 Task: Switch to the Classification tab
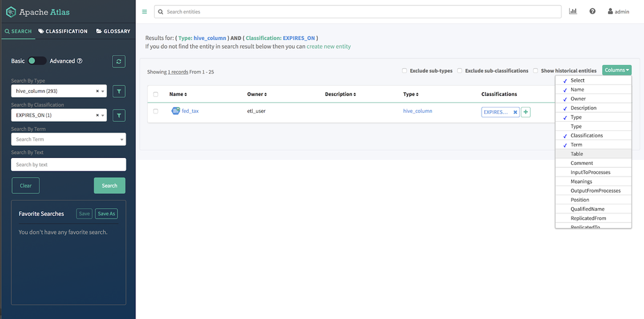[x=63, y=31]
